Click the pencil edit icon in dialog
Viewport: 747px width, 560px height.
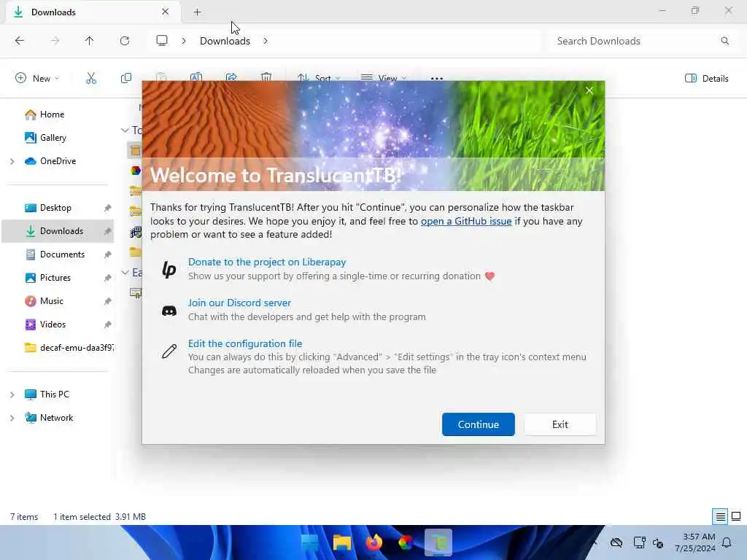[x=169, y=351]
